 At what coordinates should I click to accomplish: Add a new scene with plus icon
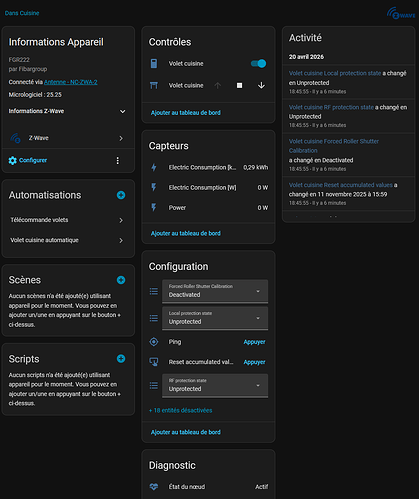pos(121,280)
